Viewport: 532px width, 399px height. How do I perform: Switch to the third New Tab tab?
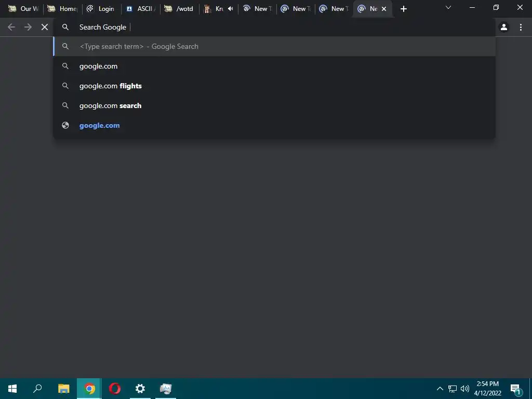(334, 9)
